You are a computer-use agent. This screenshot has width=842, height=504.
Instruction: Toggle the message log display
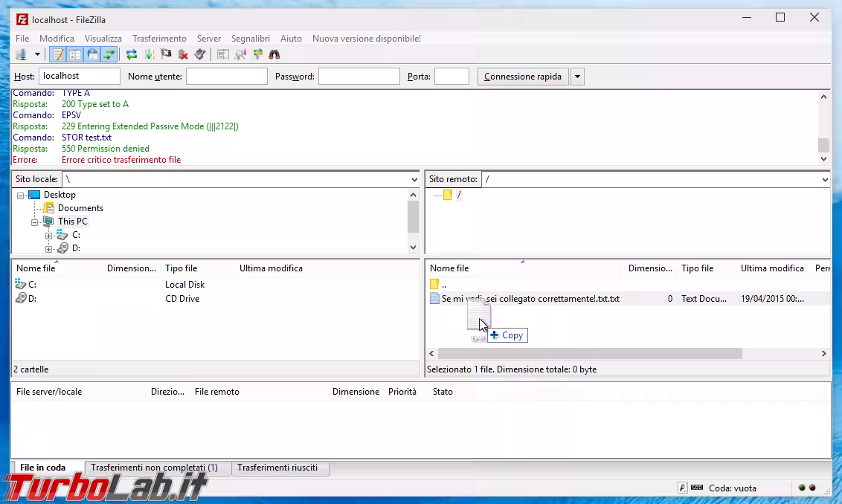(x=57, y=54)
